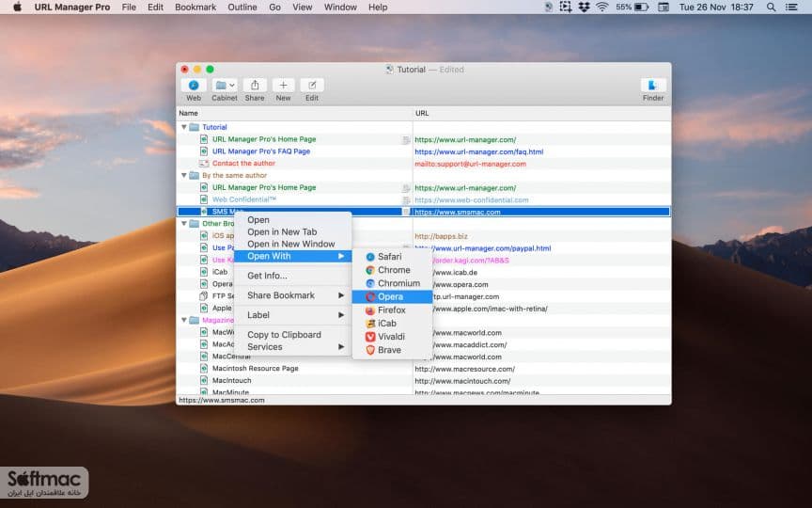Open the Notification Center icon

coord(791,8)
